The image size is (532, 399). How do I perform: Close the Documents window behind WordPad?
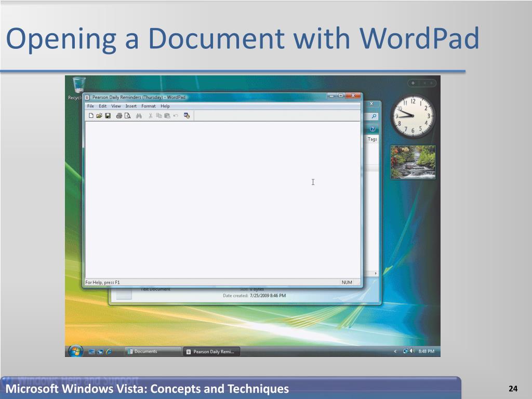[371, 103]
